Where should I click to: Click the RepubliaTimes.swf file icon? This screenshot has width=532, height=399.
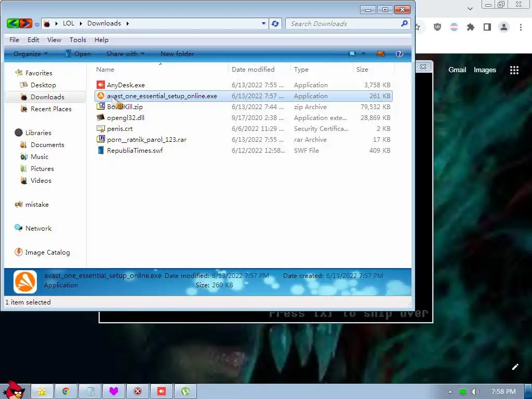tap(100, 150)
